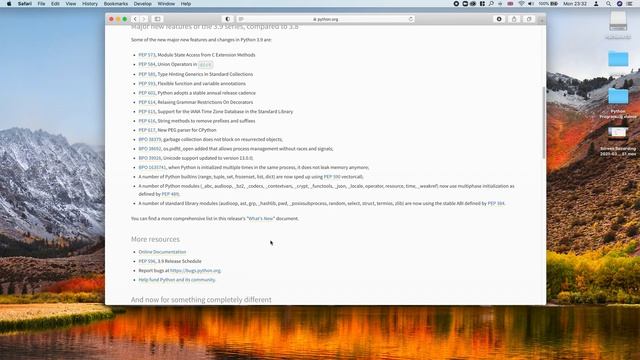
Task: Open the Develop menu
Action: pos(143,4)
